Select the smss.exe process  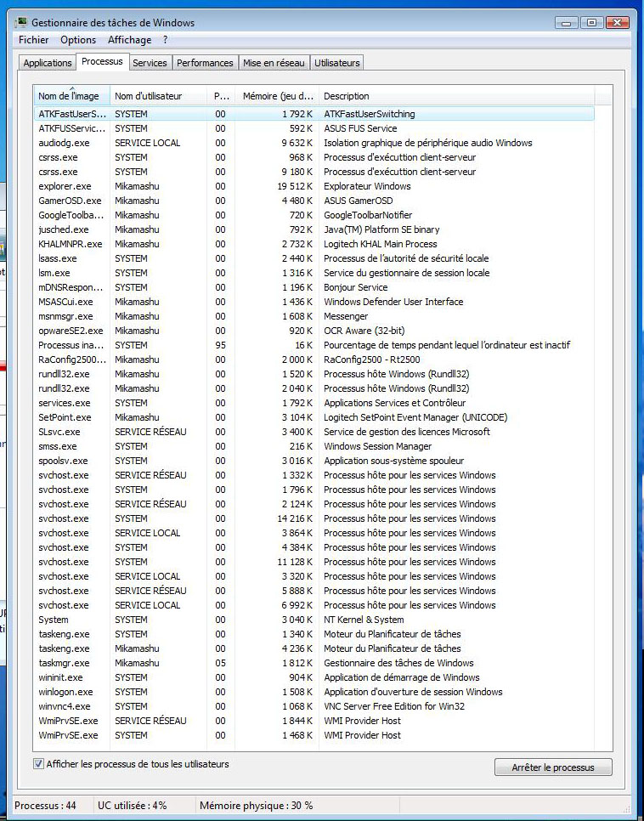coord(314,446)
